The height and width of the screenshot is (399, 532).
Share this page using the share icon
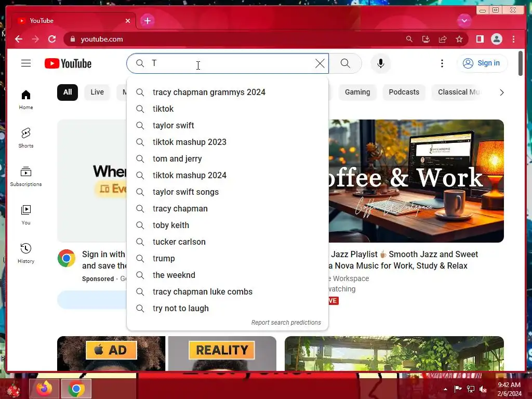(443, 39)
